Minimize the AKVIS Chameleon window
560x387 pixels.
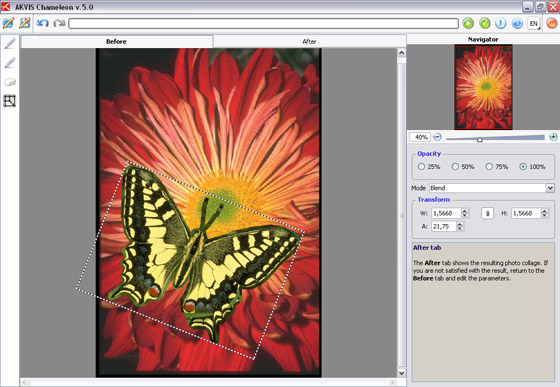(x=528, y=6)
